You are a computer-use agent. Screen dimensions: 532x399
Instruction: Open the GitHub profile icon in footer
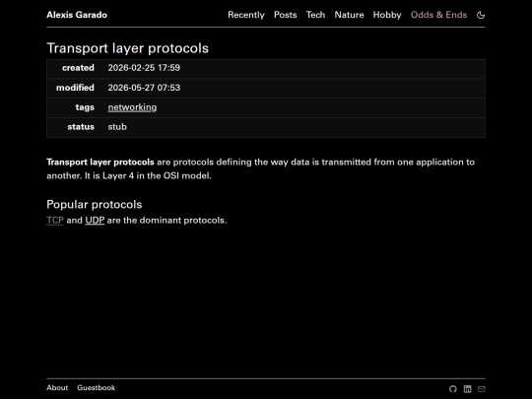tap(453, 389)
